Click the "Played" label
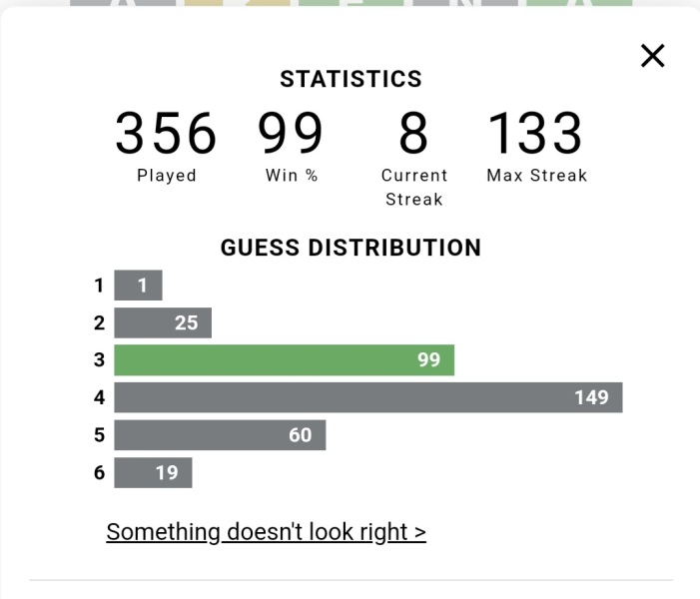700x599 pixels. click(x=166, y=176)
